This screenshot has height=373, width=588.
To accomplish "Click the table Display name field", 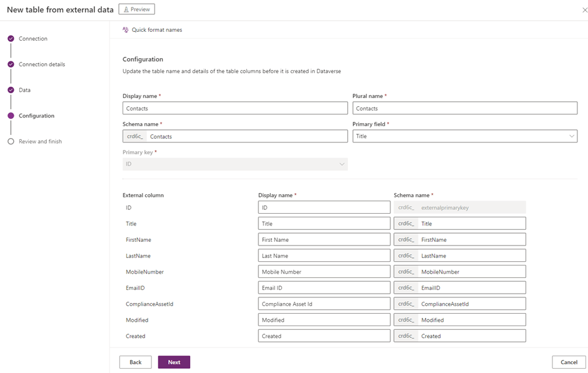I will point(235,108).
